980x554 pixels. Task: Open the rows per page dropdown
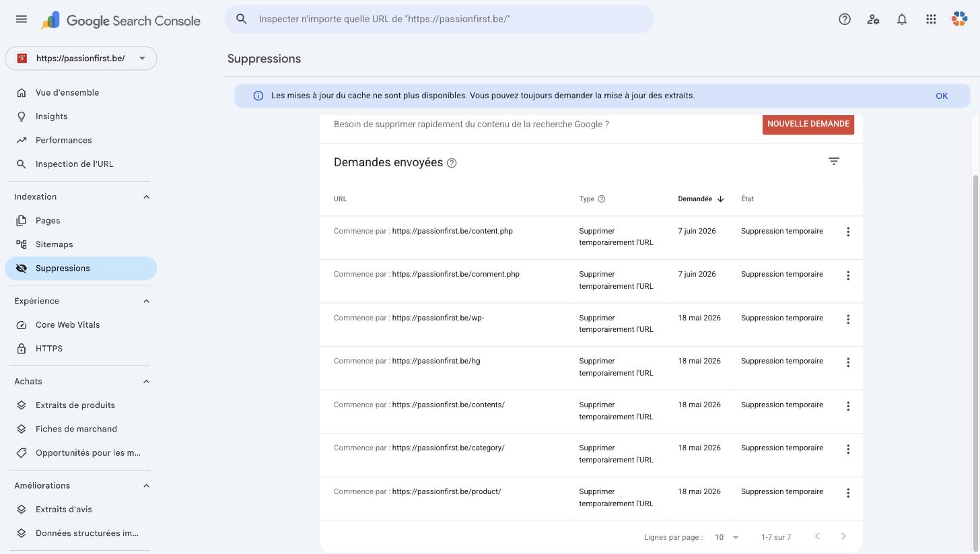[727, 537]
